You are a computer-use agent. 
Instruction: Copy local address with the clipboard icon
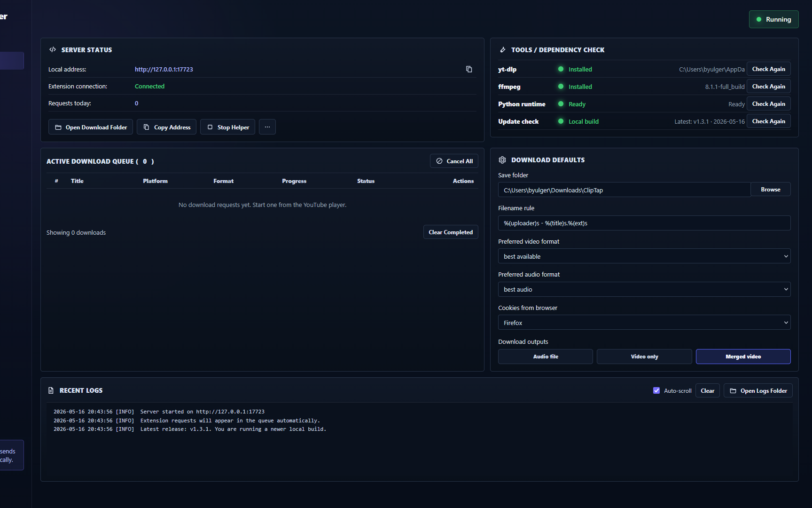(x=468, y=69)
